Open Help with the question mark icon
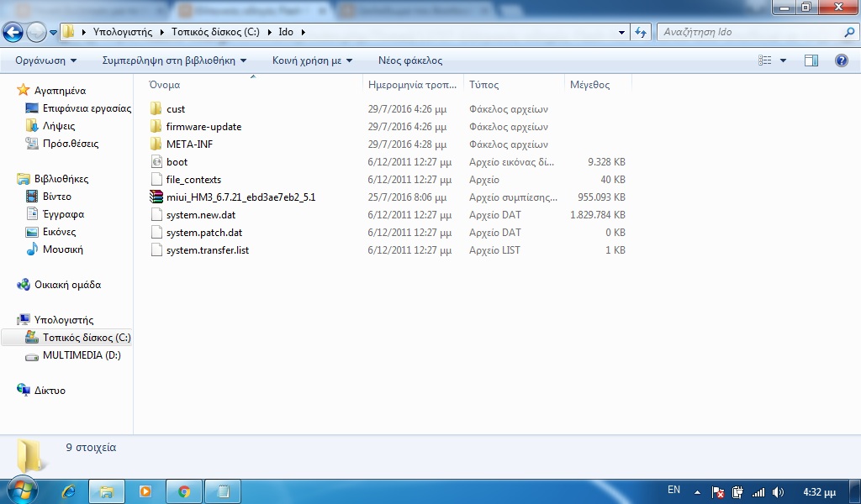The height and width of the screenshot is (504, 861). point(841,60)
